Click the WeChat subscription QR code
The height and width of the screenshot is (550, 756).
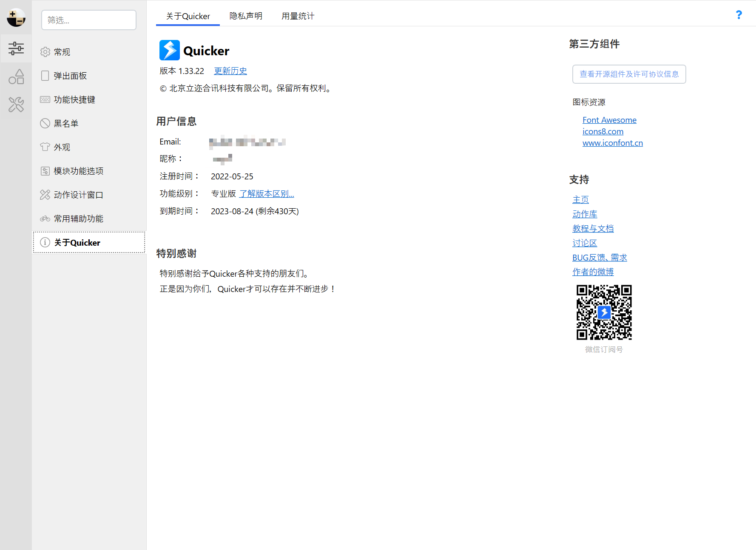coord(604,312)
